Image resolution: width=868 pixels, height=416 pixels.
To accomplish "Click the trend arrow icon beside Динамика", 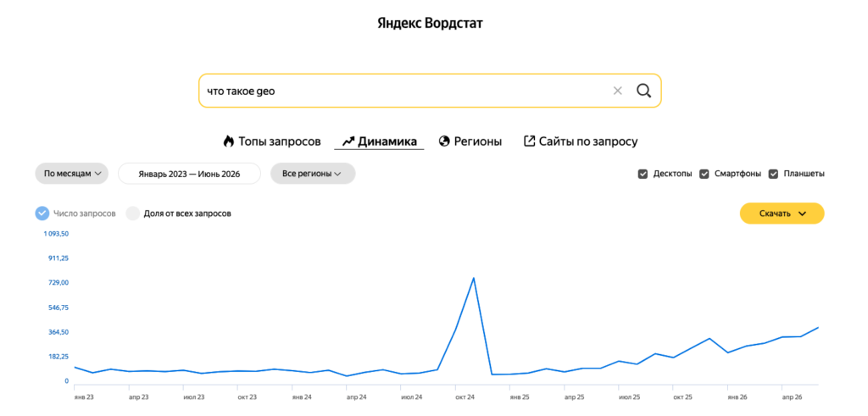I will [x=348, y=141].
